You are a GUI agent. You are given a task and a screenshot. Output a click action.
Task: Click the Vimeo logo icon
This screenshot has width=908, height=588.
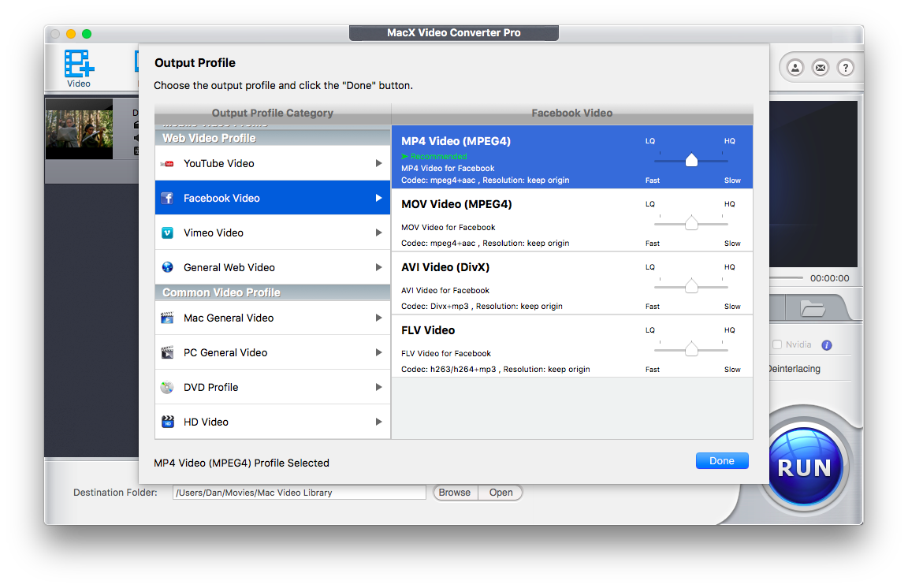(167, 233)
